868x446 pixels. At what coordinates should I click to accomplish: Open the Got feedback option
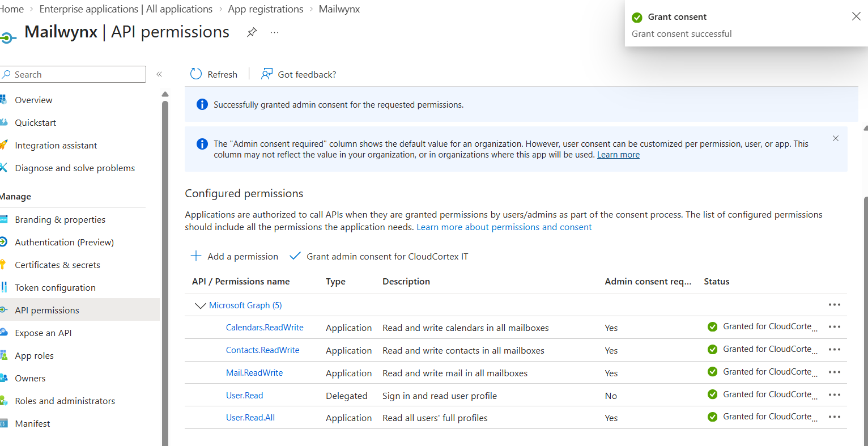(x=299, y=74)
